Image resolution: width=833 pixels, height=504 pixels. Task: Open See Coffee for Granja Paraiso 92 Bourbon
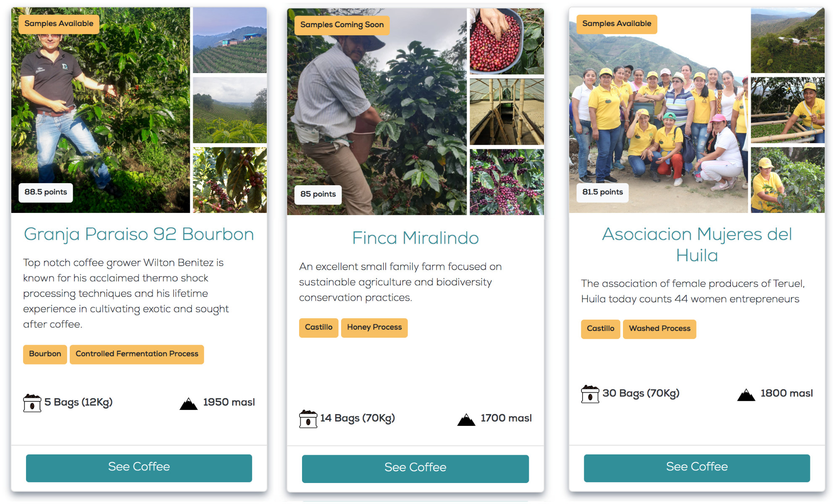point(139,468)
